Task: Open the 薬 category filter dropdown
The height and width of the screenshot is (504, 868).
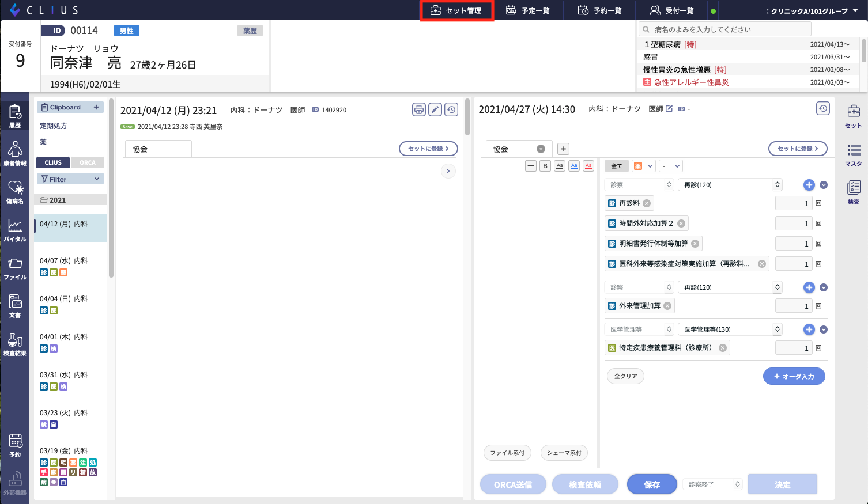Action: tap(644, 166)
